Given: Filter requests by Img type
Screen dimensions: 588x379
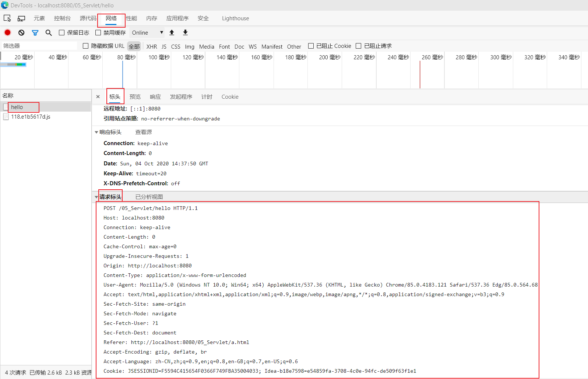Looking at the screenshot, I should coord(190,46).
